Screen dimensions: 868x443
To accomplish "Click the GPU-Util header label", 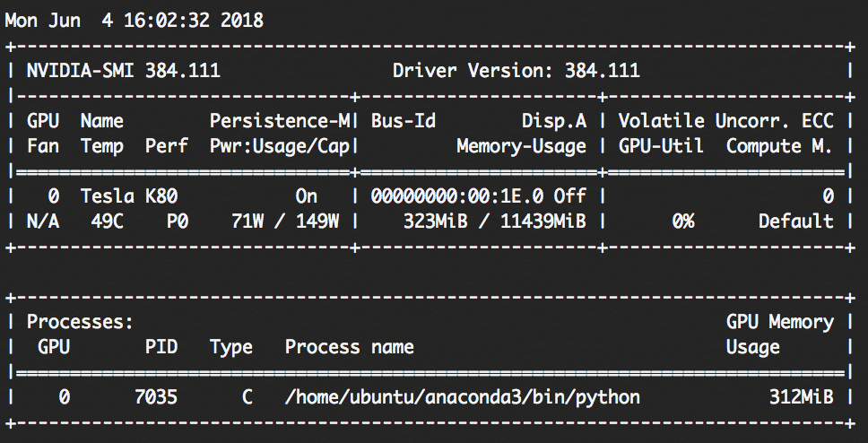I will (660, 146).
